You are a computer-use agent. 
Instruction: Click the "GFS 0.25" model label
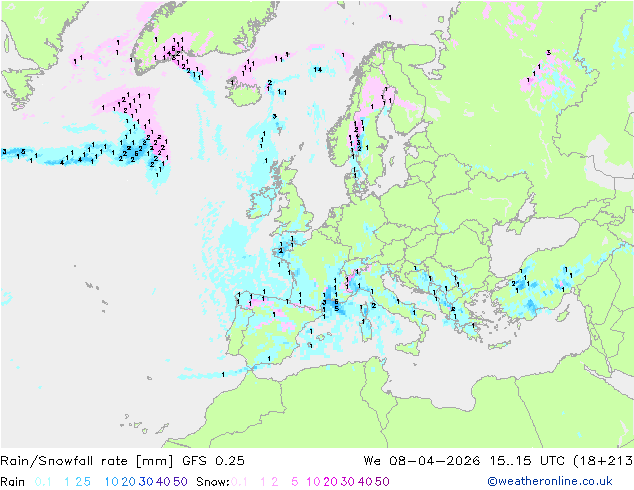[x=213, y=460]
